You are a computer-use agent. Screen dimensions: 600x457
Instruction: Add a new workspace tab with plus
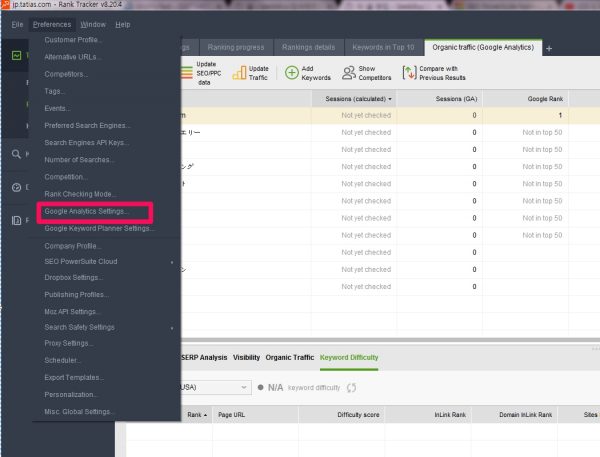point(549,49)
